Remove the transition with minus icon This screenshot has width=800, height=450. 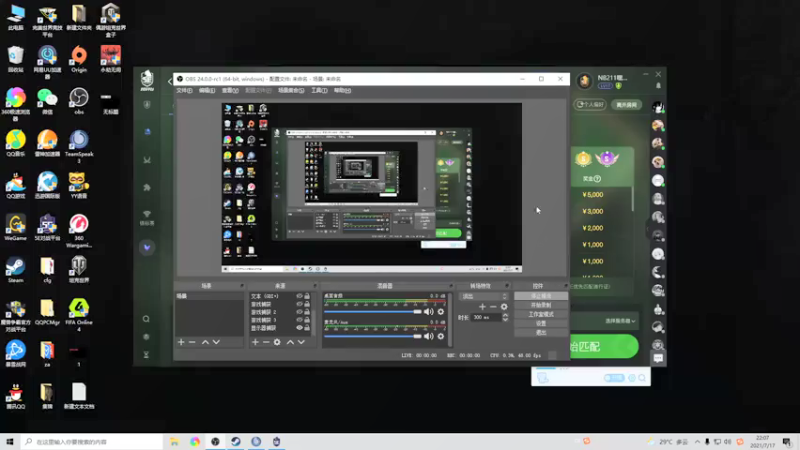pyautogui.click(x=493, y=307)
